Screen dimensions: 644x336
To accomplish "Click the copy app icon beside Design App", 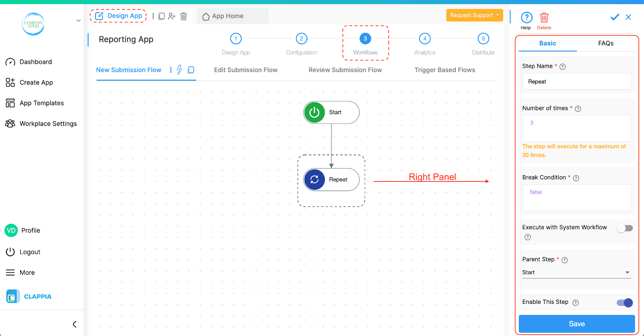I will (161, 16).
